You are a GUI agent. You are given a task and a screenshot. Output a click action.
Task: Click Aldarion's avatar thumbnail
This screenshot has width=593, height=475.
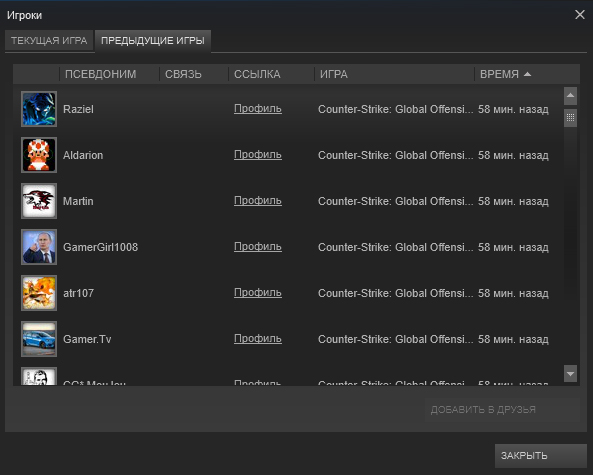tap(39, 155)
